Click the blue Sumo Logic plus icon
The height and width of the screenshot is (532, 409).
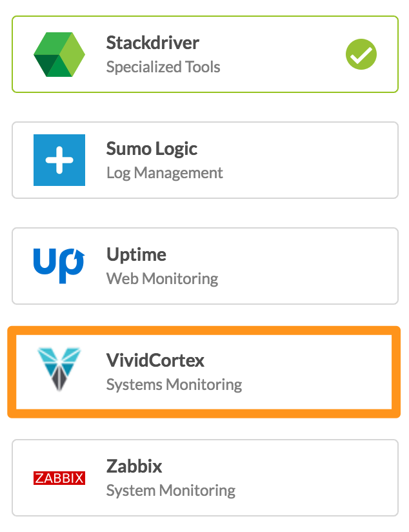(59, 160)
